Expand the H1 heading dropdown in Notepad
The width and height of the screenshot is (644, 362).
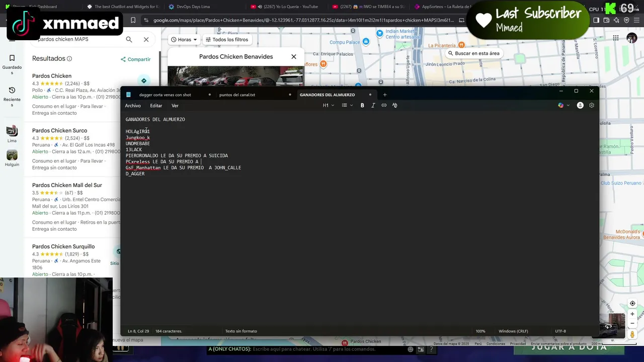pos(328,105)
